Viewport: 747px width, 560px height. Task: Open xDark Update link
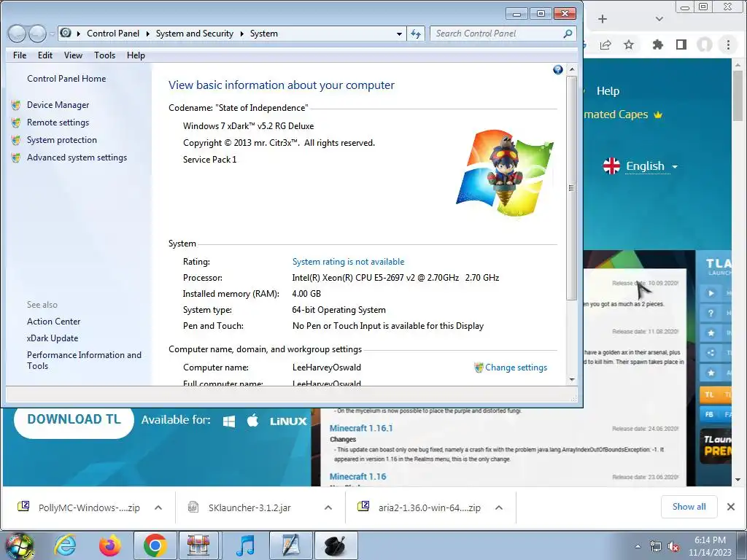[x=53, y=338]
